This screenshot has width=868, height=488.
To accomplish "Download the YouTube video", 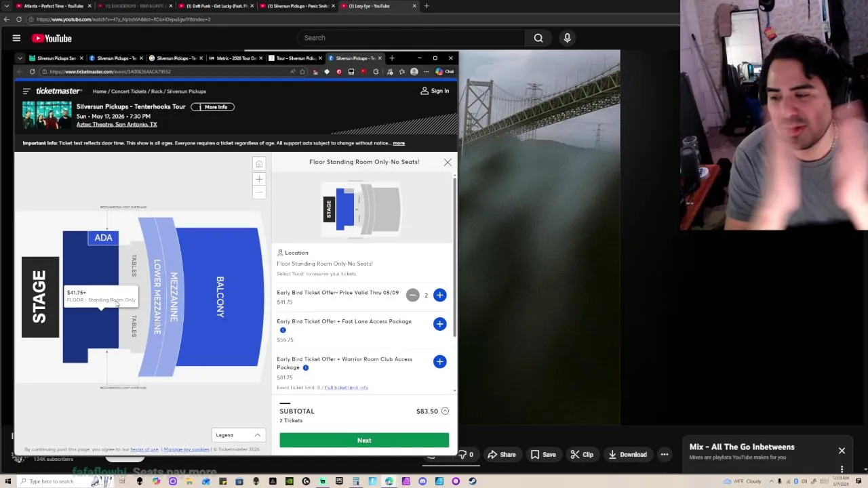I will [627, 455].
